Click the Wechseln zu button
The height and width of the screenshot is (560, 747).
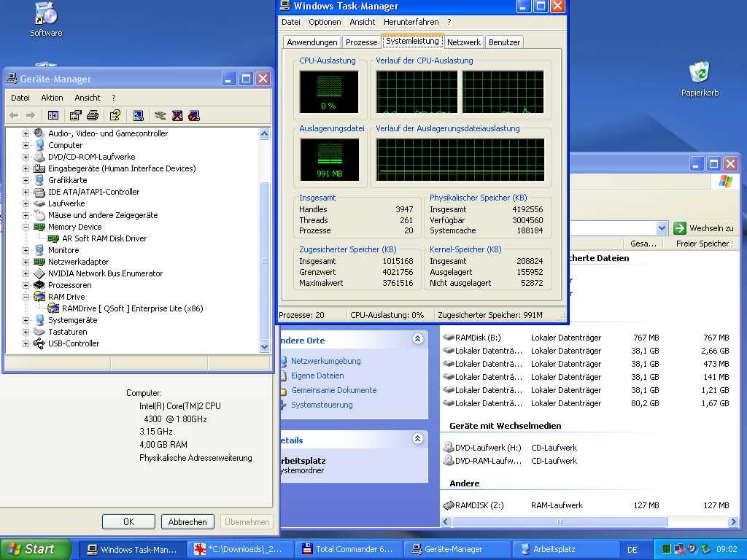[704, 228]
